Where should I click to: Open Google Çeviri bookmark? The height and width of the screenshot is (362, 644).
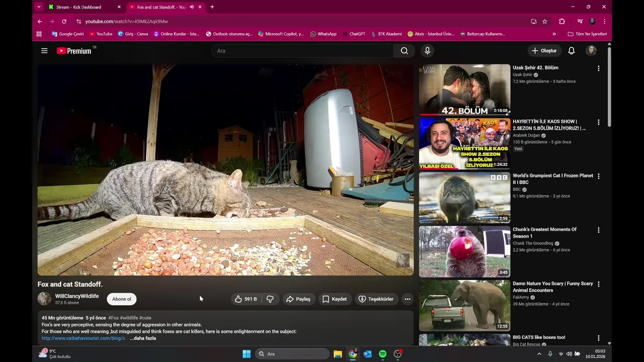[67, 34]
